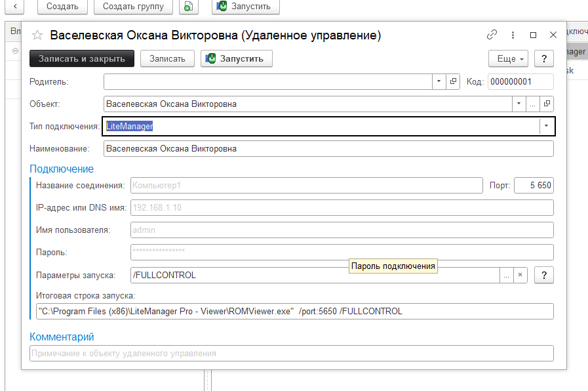The height and width of the screenshot is (391, 588).
Task: Clear Параметры запуска with the × icon
Action: pyautogui.click(x=520, y=275)
